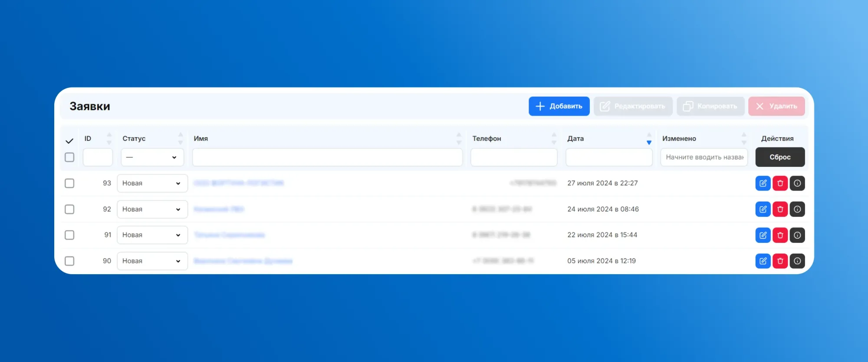Check the box for row 90

(x=69, y=261)
